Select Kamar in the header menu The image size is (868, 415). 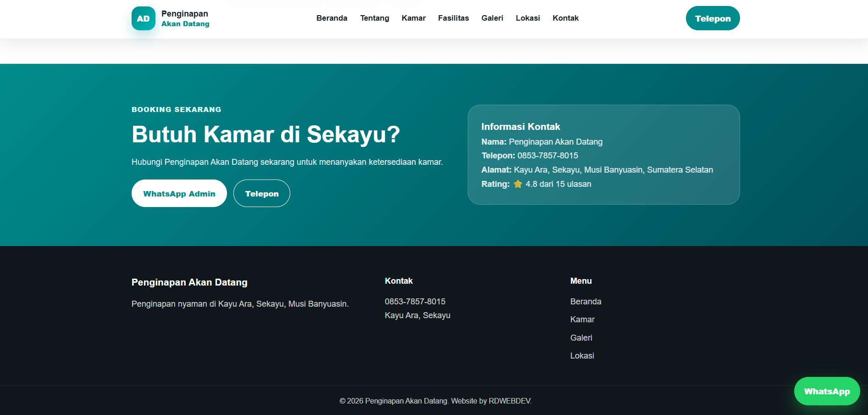(x=414, y=18)
